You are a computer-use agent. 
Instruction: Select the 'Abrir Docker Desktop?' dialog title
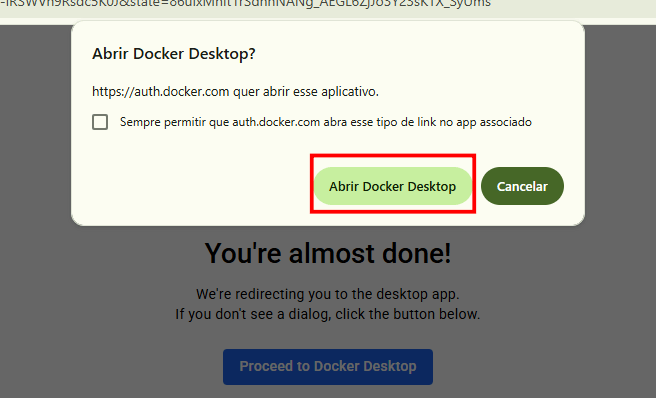(x=174, y=54)
